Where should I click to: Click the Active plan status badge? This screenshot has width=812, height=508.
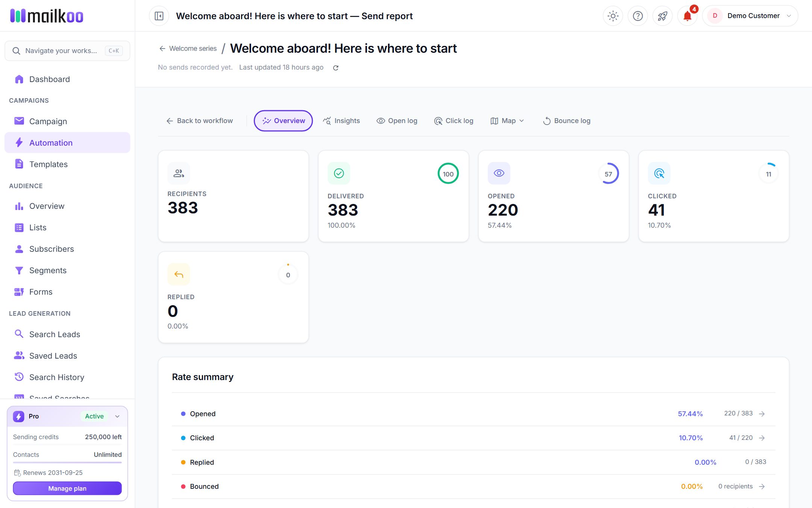(x=94, y=416)
